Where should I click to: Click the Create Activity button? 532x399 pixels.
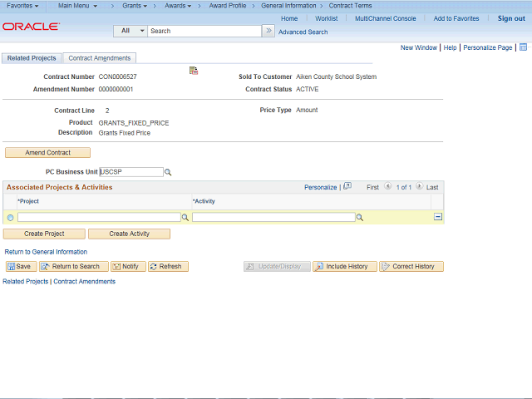[x=130, y=234]
